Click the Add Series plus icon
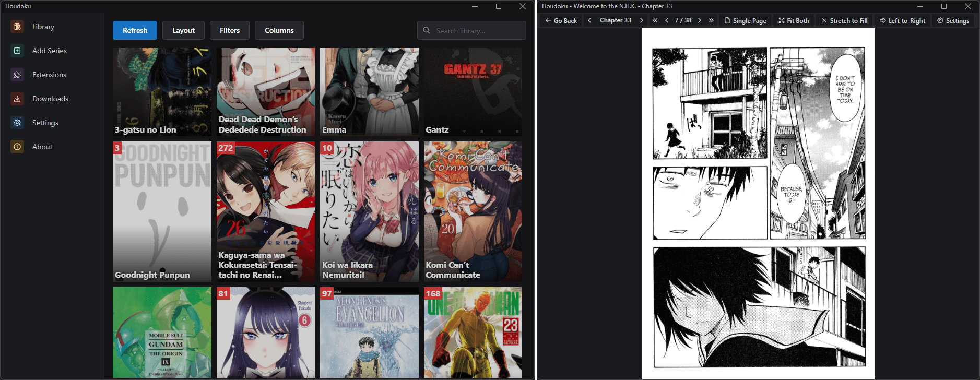 [17, 51]
